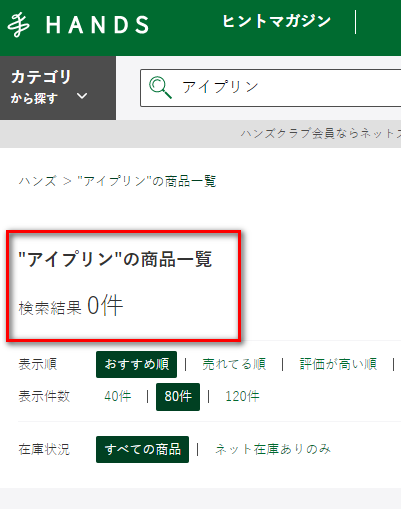Viewport: 401px width, 509px height.
Task: Sort results by 売れてる順
Action: click(x=234, y=364)
